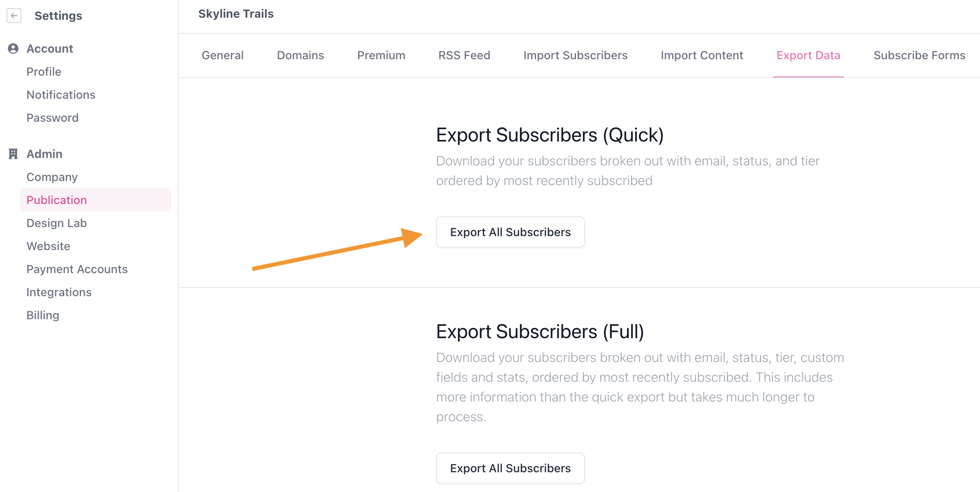
Task: Go to Password settings
Action: tap(52, 118)
